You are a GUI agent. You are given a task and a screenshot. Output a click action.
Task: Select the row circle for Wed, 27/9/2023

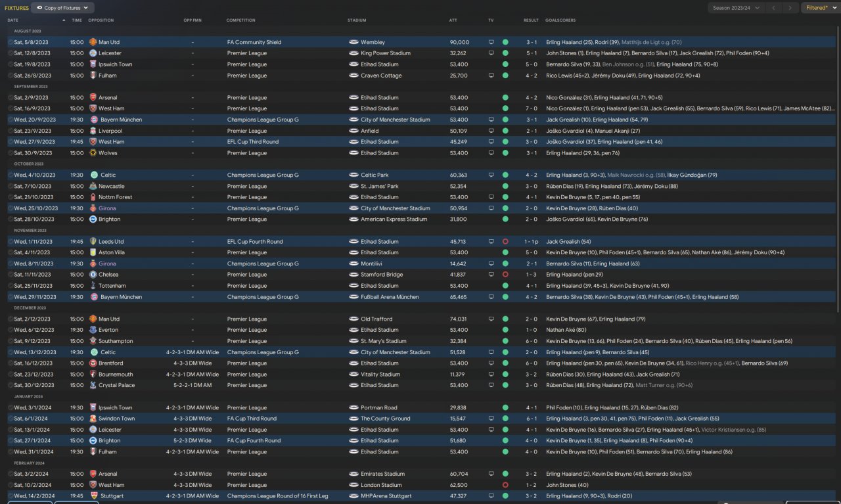[11, 142]
